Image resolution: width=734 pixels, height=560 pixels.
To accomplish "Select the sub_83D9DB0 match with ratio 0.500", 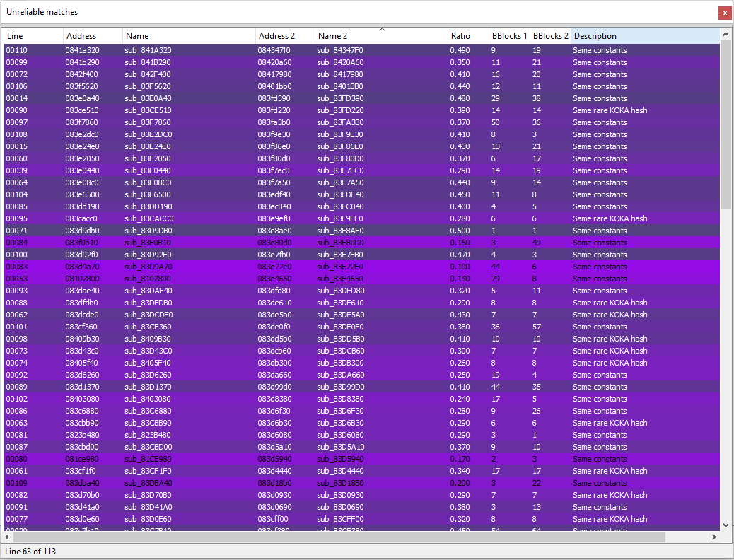I will point(212,231).
